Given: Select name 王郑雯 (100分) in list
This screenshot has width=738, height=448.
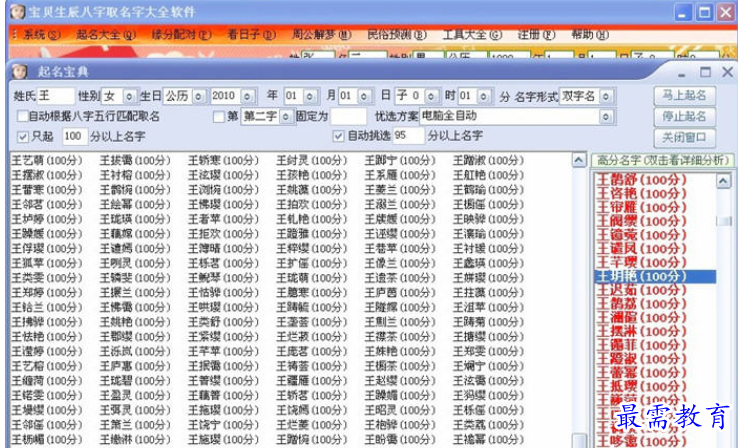Looking at the screenshot, I should [x=488, y=352].
